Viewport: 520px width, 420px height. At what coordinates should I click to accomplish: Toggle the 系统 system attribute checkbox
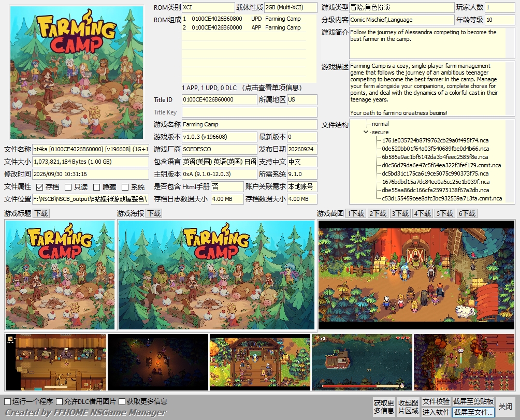click(x=125, y=187)
